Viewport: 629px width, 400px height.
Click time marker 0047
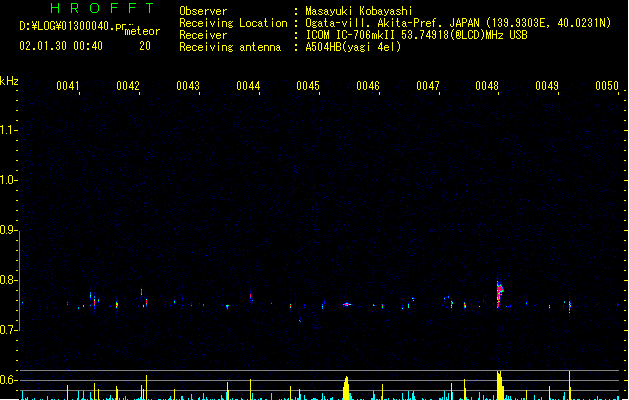pos(428,86)
